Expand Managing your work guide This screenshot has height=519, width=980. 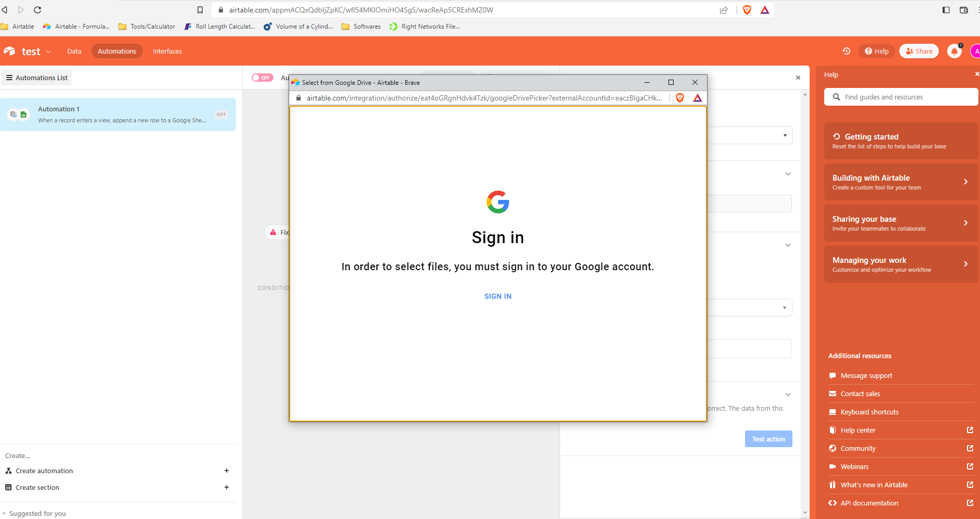click(x=901, y=264)
